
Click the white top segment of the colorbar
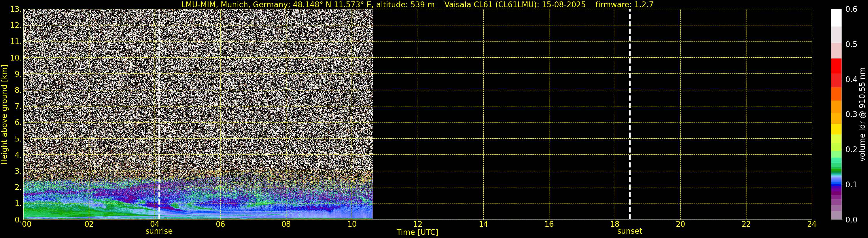pyautogui.click(x=836, y=18)
